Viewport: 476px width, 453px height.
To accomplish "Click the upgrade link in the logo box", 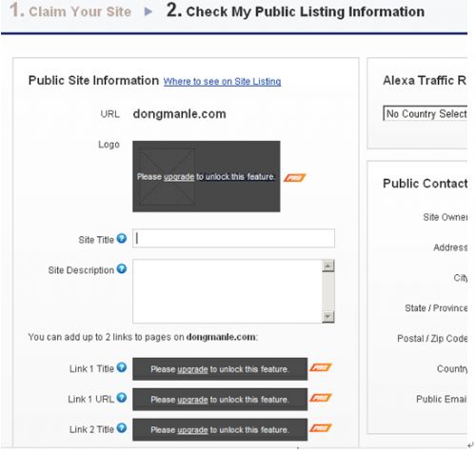I will coord(179,177).
